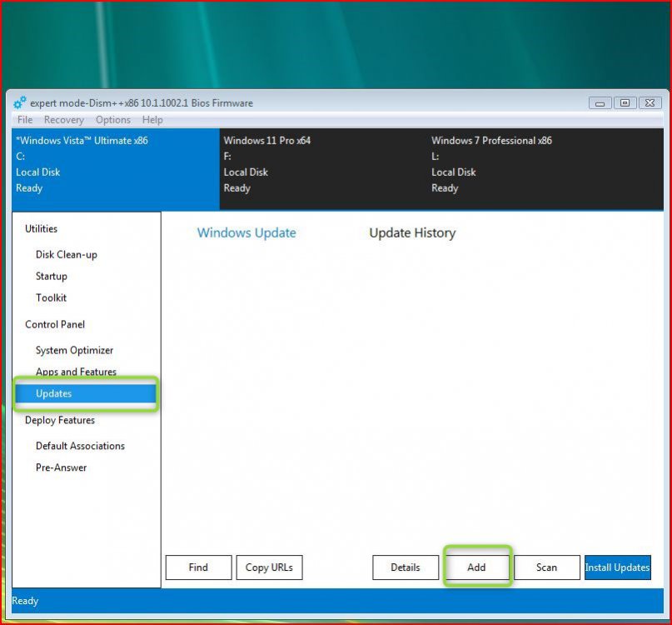The width and height of the screenshot is (672, 625).
Task: Click the Scan button
Action: pos(547,567)
